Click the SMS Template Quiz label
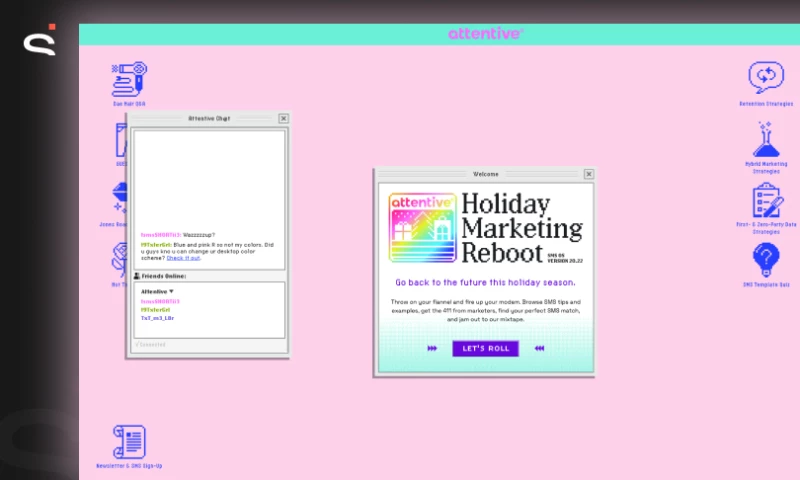Viewport: 800px width, 480px height. pos(766,285)
